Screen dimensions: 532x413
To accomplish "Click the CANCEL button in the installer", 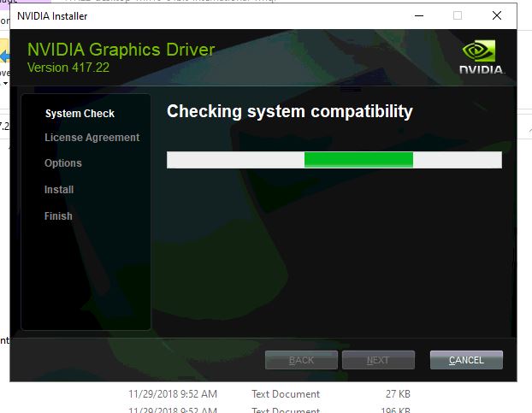I will 466,360.
